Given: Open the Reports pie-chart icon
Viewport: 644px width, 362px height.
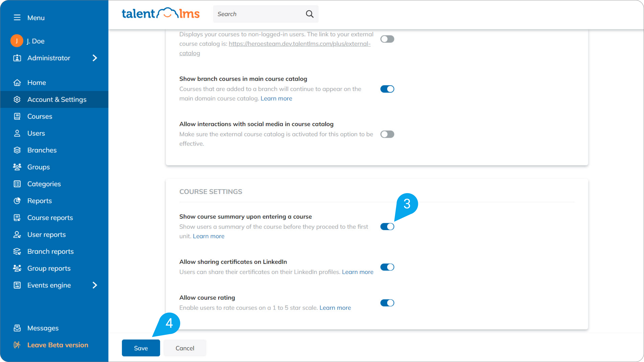Looking at the screenshot, I should (17, 201).
